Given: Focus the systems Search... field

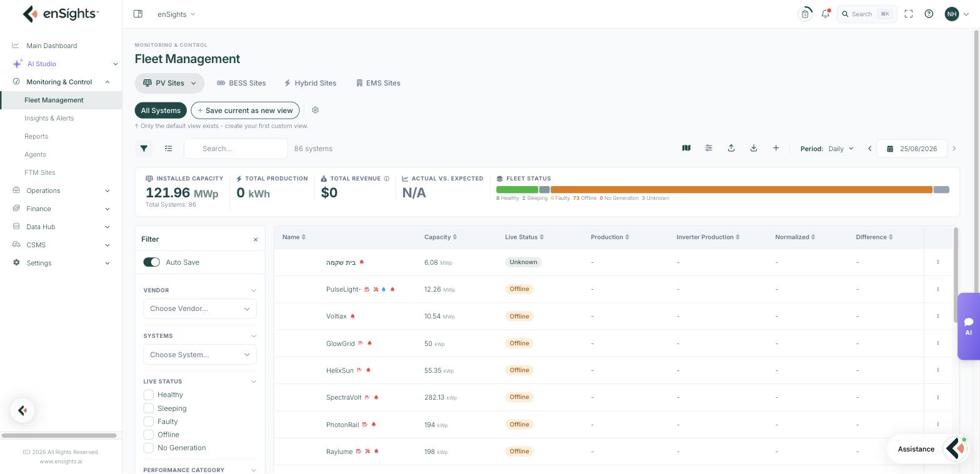Looking at the screenshot, I should point(236,149).
